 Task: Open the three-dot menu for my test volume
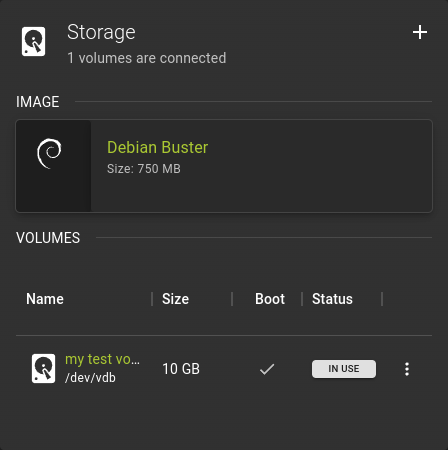407,369
